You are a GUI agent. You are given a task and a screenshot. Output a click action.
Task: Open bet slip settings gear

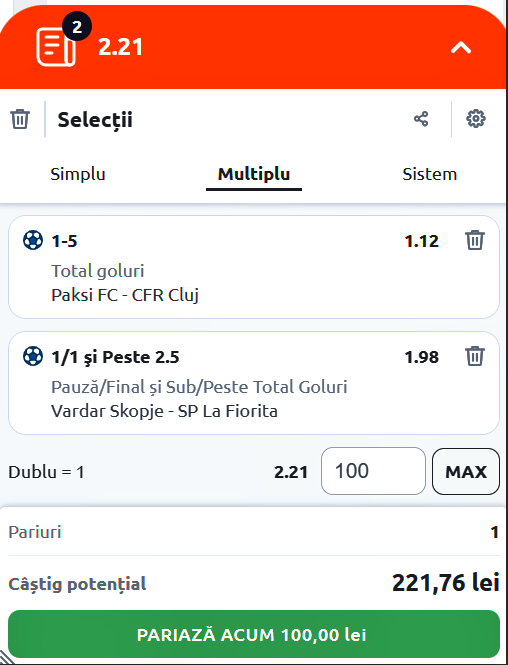[476, 119]
